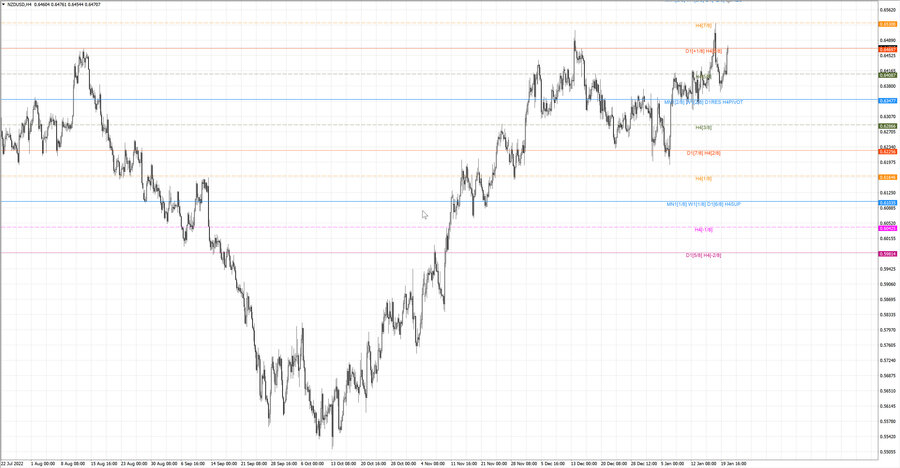Click the 22 Jul 2022 date on time axis
The width and height of the screenshot is (900, 468).
point(12,463)
